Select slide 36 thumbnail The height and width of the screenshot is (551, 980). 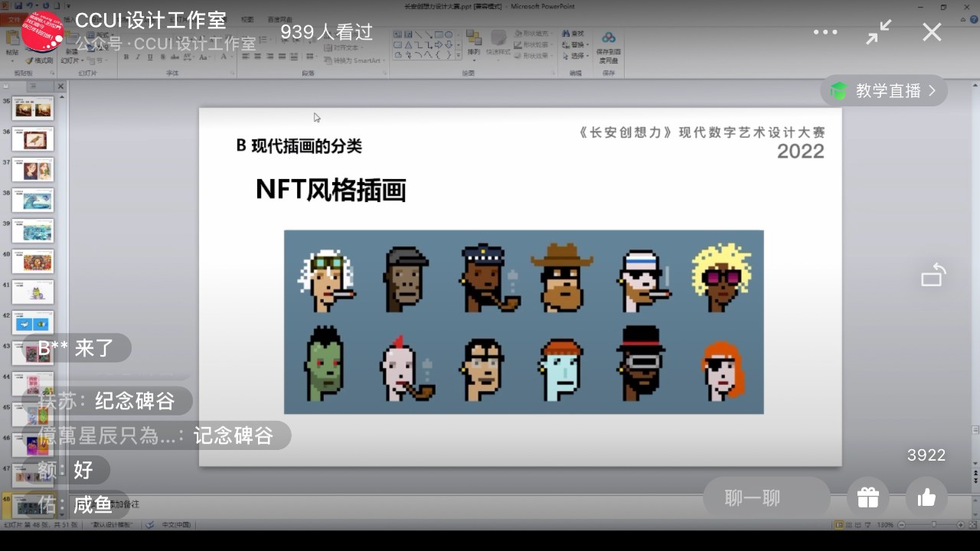[33, 139]
